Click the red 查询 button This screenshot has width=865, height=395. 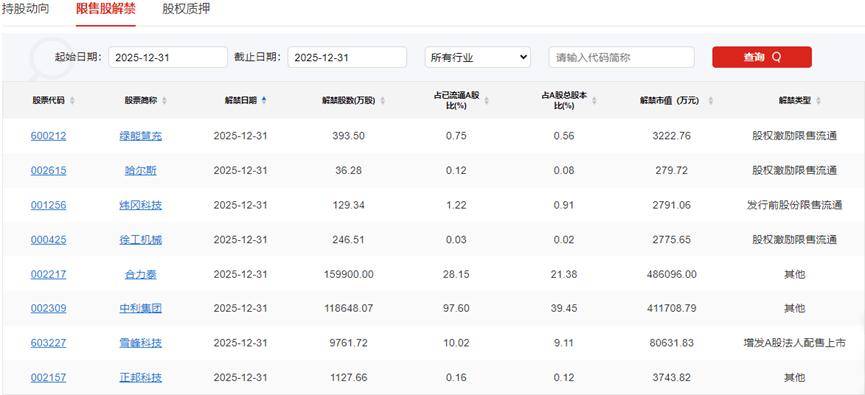tap(762, 57)
